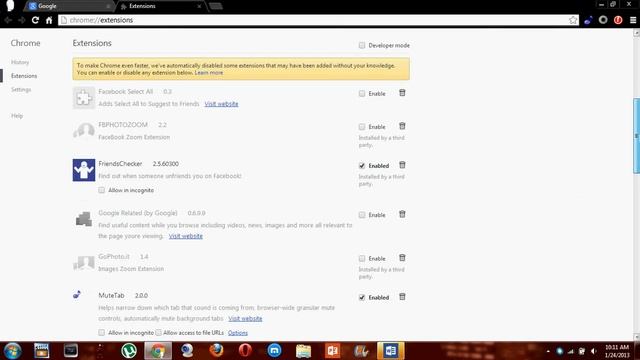Image resolution: width=640 pixels, height=360 pixels.
Task: Click Learn more in the yellow notice
Action: point(209,73)
